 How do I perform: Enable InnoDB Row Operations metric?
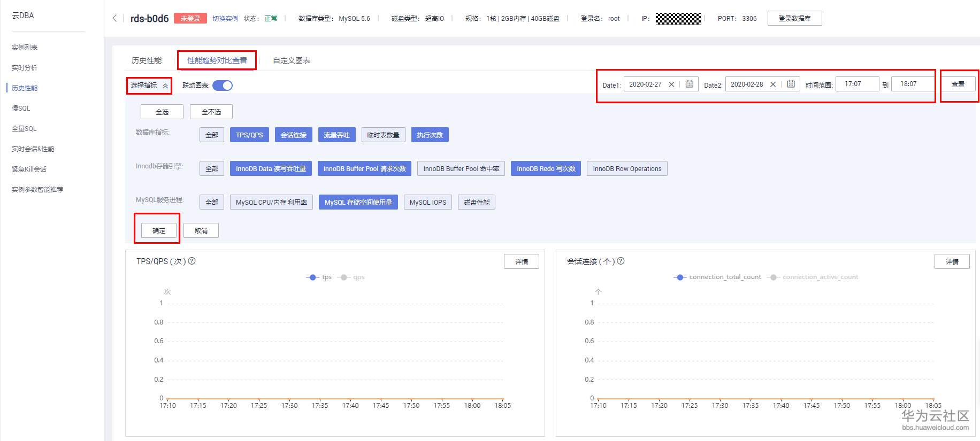click(x=627, y=168)
